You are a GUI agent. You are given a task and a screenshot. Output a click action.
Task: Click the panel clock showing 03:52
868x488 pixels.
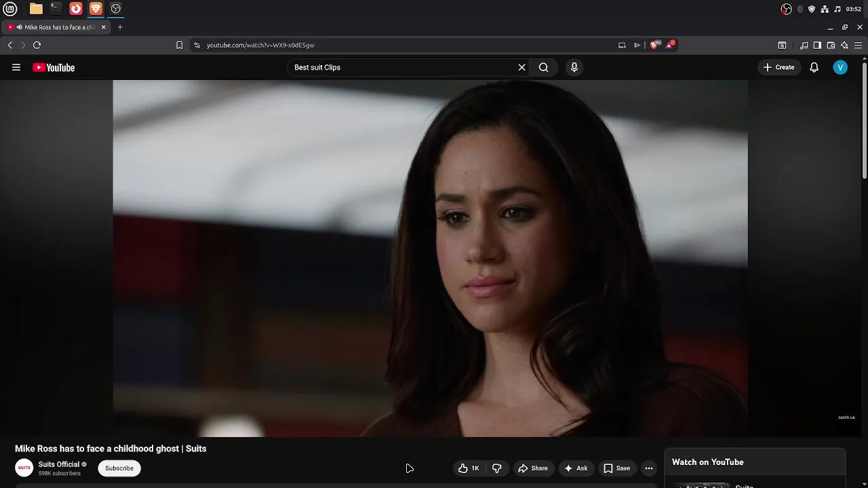(x=854, y=9)
